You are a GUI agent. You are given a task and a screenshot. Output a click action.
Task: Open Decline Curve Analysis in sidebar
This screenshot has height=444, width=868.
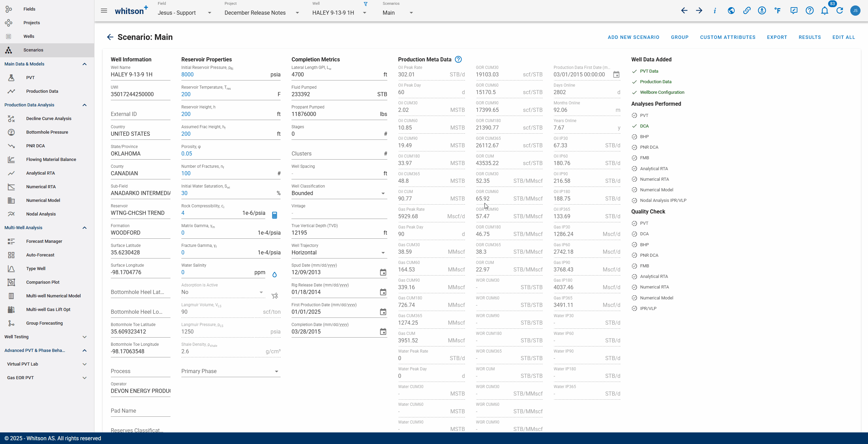pos(49,119)
